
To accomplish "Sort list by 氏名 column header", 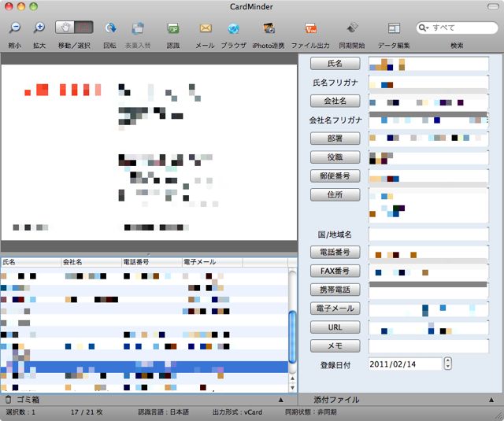I will point(31,262).
